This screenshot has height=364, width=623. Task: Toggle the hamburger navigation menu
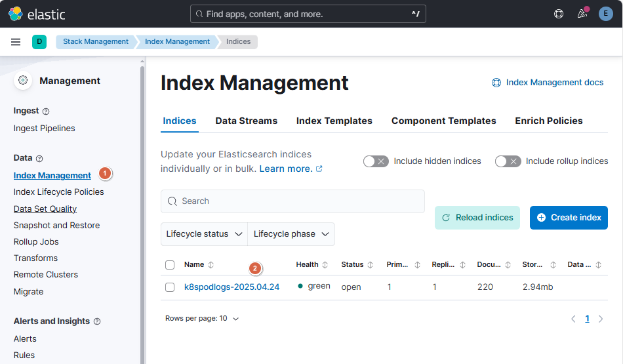point(16,42)
